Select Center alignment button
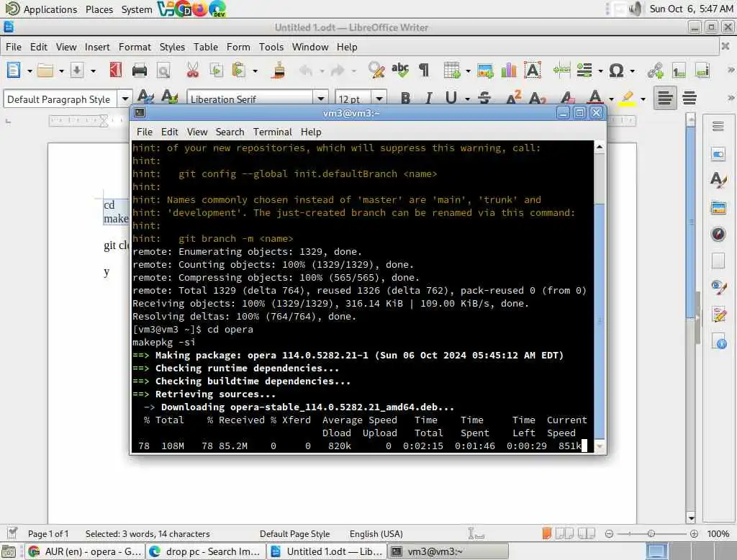 pyautogui.click(x=689, y=99)
